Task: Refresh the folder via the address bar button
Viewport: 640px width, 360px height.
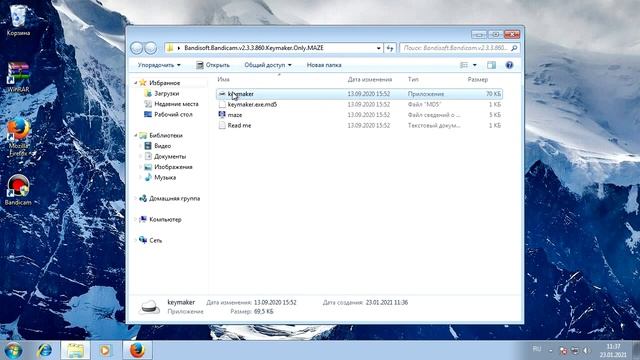Action: click(390, 48)
